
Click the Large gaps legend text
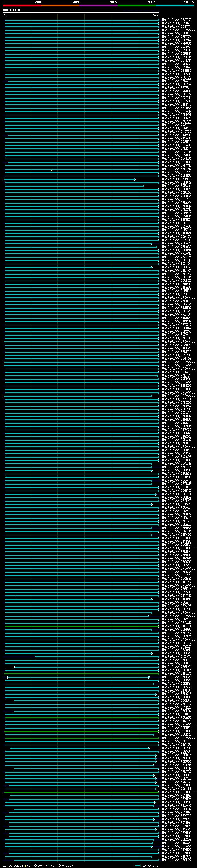(x=38, y=866)
